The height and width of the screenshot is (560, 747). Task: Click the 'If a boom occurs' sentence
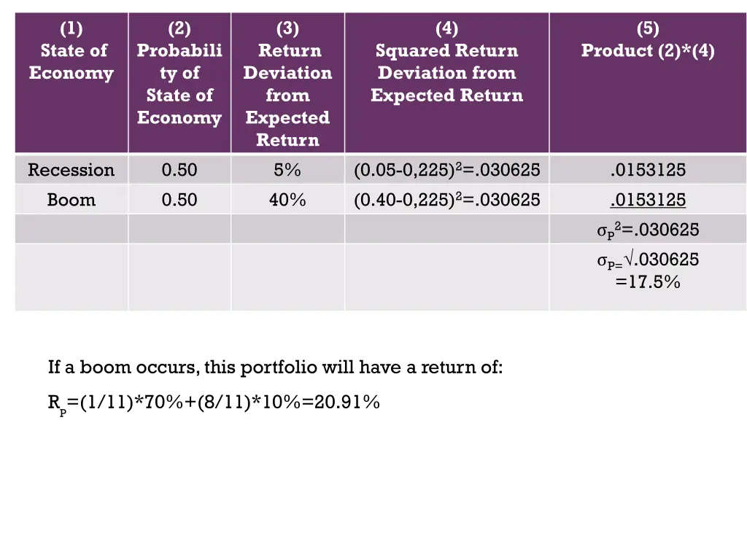point(275,367)
